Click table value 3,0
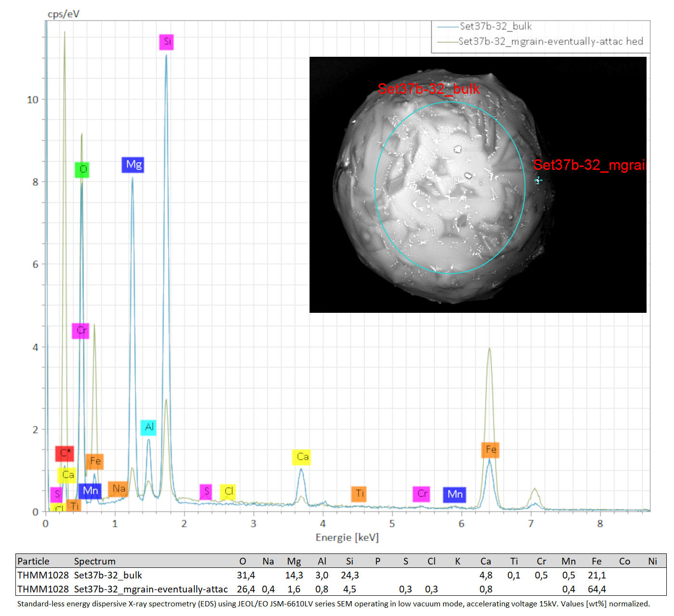The image size is (674, 616). pos(322,575)
